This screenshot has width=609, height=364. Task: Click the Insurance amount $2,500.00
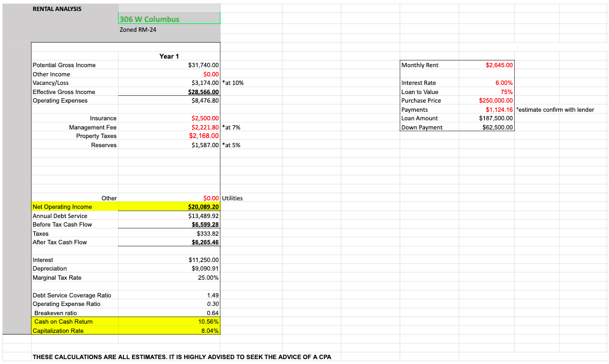pos(205,118)
